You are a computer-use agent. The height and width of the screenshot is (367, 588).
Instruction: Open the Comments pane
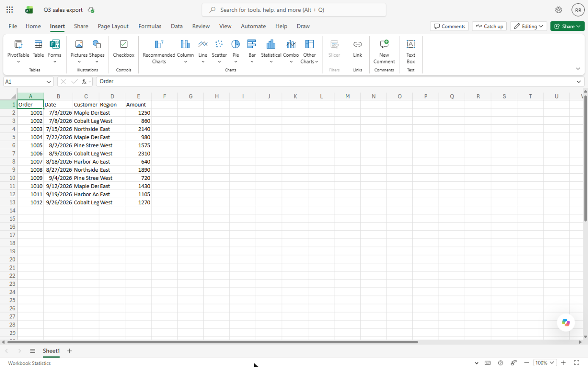(x=449, y=26)
